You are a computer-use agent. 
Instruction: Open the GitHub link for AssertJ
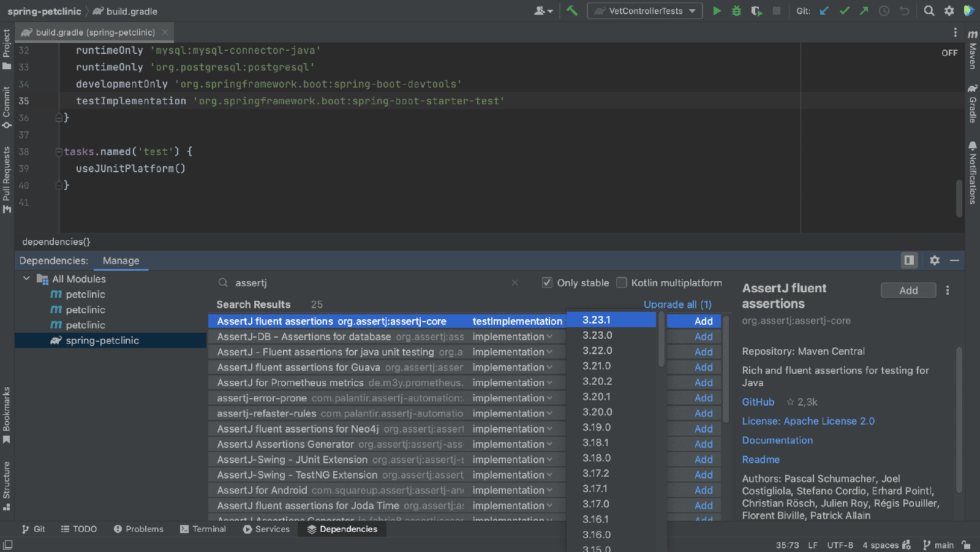point(758,402)
